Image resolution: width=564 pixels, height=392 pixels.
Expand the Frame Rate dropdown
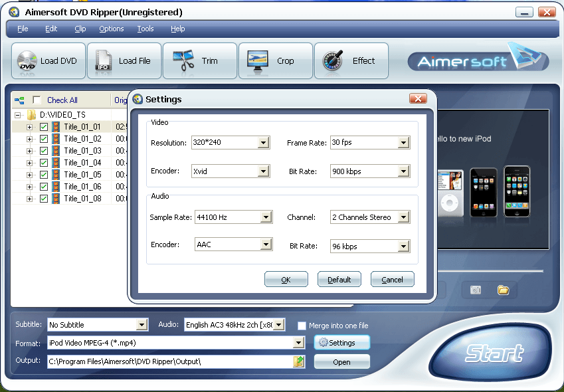403,143
